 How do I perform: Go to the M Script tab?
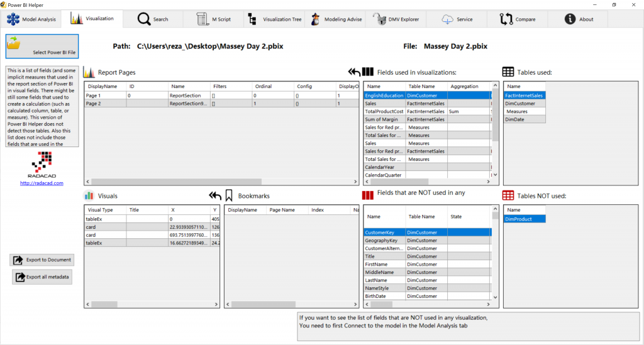pyautogui.click(x=214, y=19)
